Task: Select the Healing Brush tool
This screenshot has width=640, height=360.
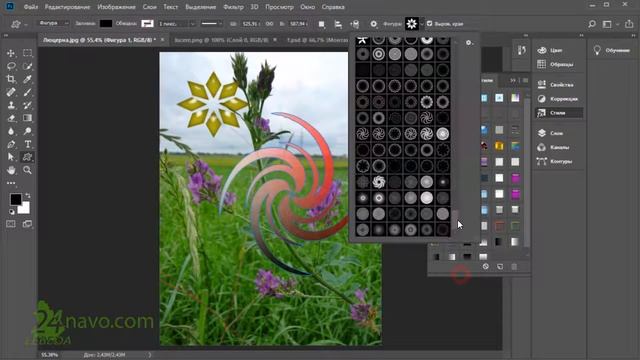Action: pos(11,92)
